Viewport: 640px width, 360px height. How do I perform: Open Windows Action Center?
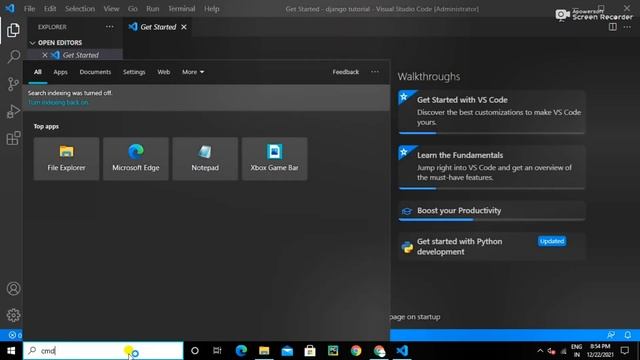(624, 351)
